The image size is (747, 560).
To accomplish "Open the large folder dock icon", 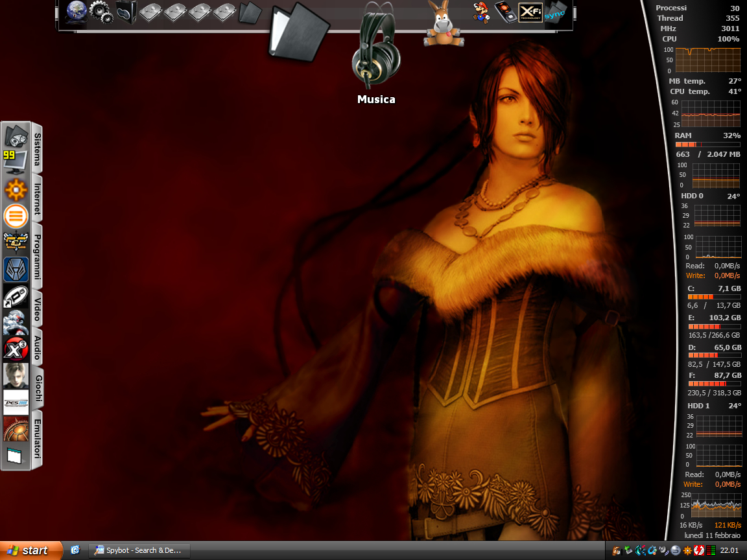I will [298, 29].
